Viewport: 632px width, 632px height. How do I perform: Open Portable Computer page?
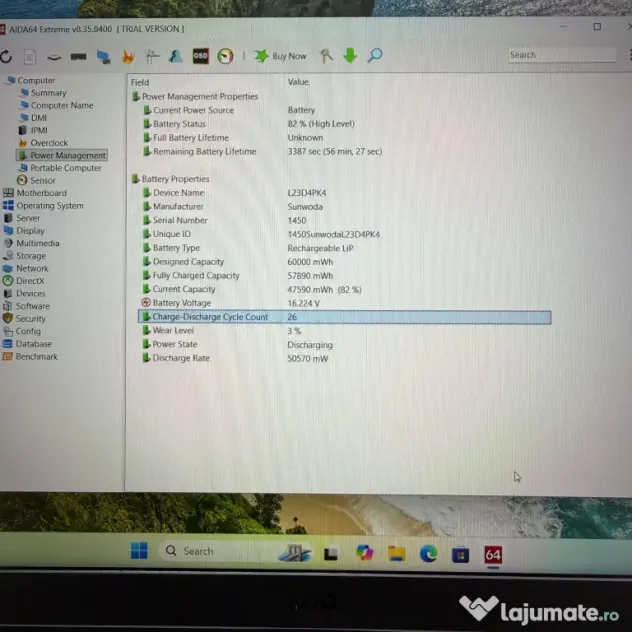(60, 168)
